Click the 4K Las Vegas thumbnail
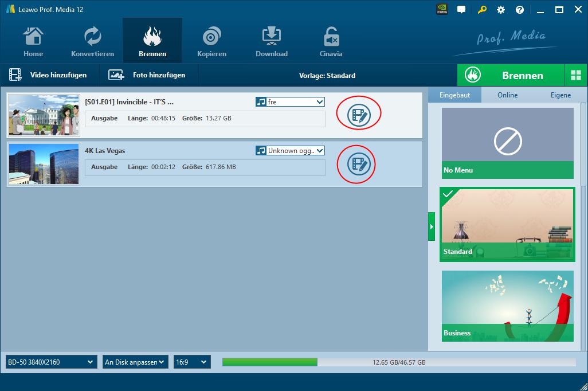 tap(44, 164)
